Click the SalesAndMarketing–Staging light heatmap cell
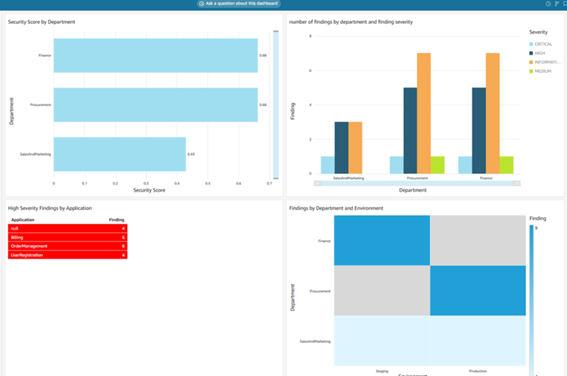 coord(382,341)
